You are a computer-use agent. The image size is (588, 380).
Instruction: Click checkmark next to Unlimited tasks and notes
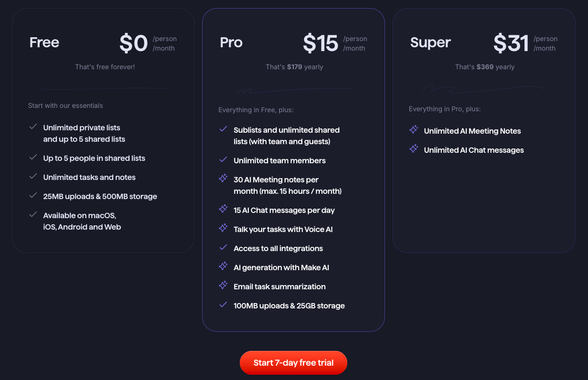(33, 176)
